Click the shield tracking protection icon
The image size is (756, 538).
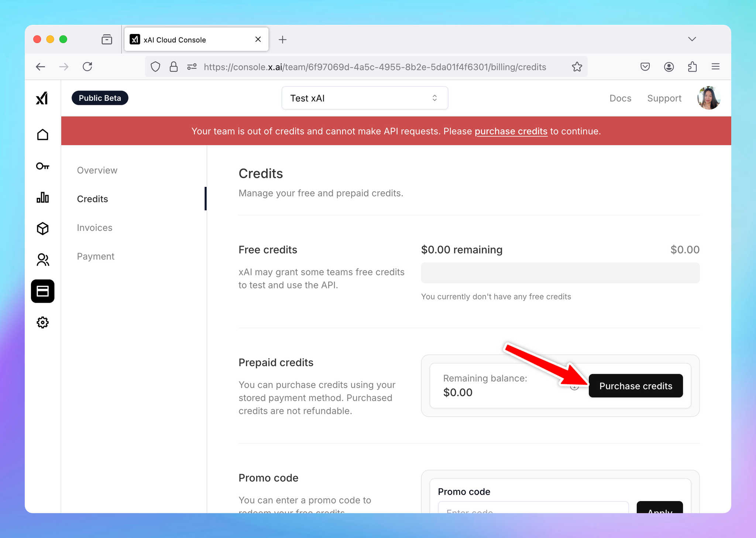tap(155, 67)
